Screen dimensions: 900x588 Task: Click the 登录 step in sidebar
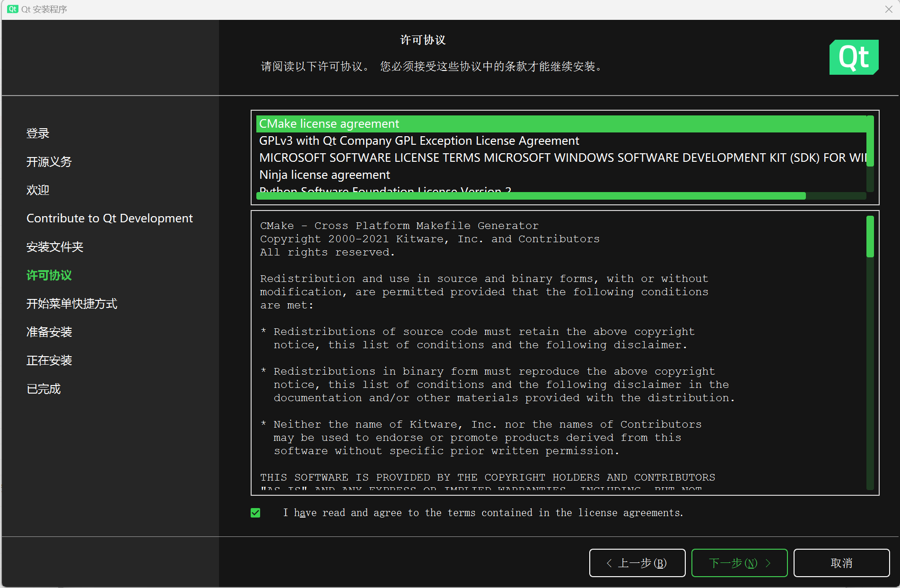[38, 133]
